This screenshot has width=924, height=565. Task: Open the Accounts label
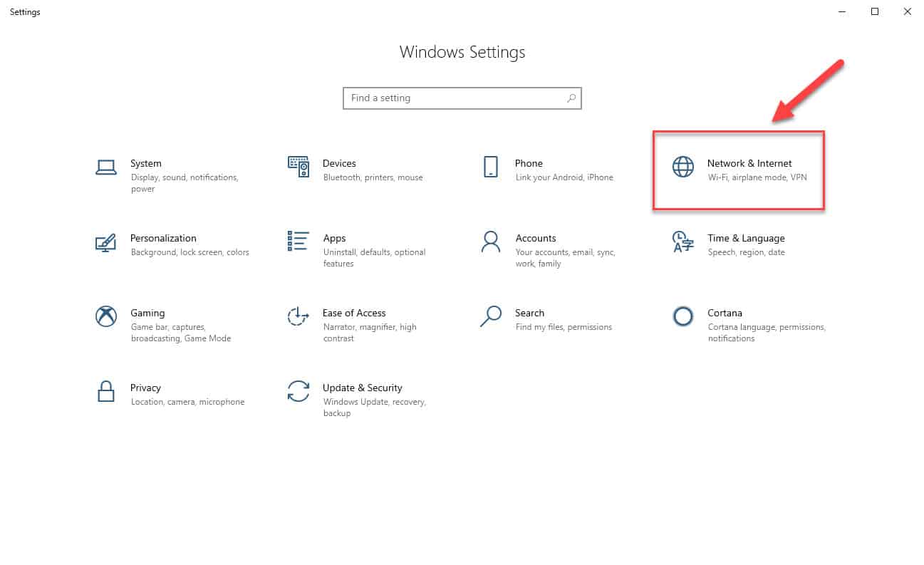(x=536, y=238)
